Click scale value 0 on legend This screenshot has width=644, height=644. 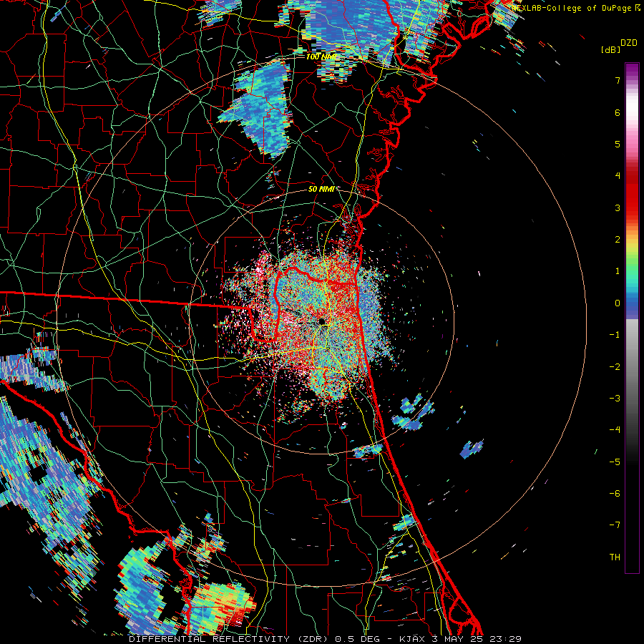[x=618, y=303]
